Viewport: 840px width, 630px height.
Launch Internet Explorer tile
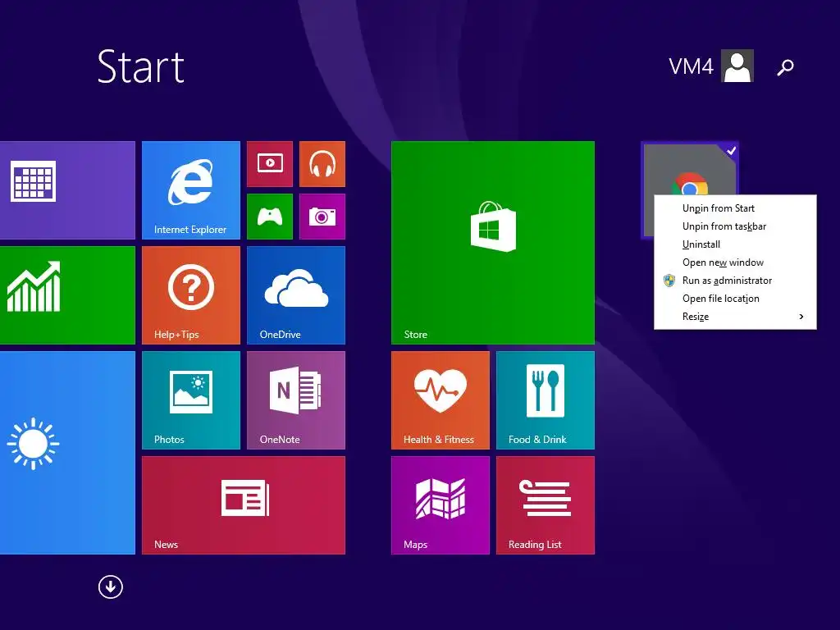[x=190, y=190]
